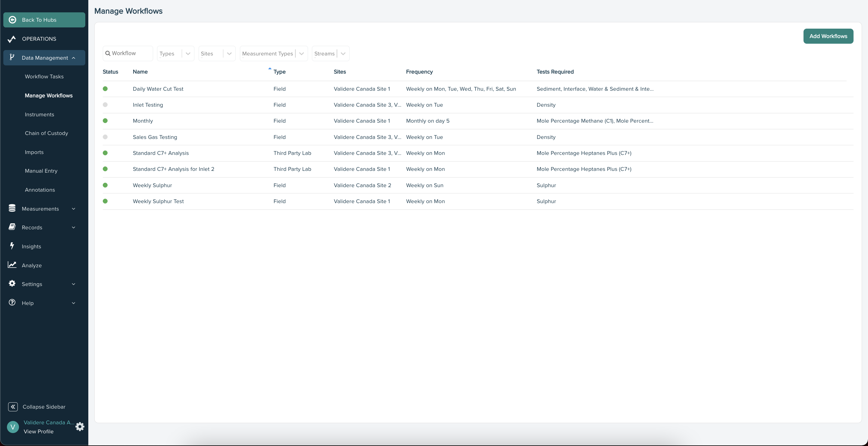The width and height of the screenshot is (868, 446).
Task: Click the grey status dot for Sales Gas Testing
Action: (x=105, y=137)
